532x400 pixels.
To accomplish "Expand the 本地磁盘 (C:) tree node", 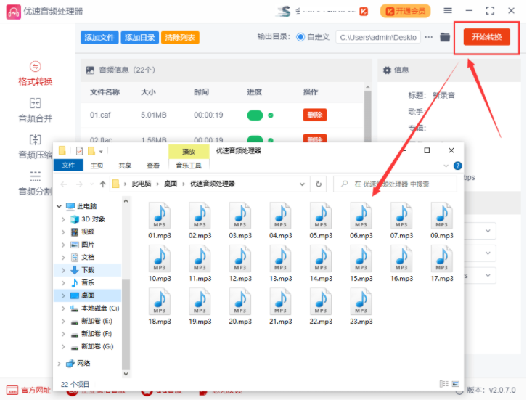I will (63, 309).
